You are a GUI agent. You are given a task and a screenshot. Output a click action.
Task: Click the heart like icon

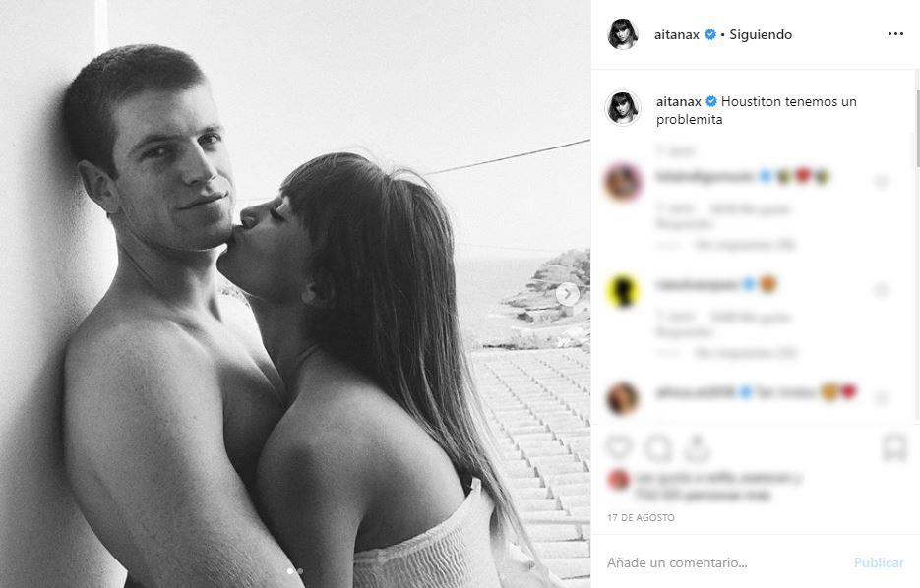[x=619, y=448]
